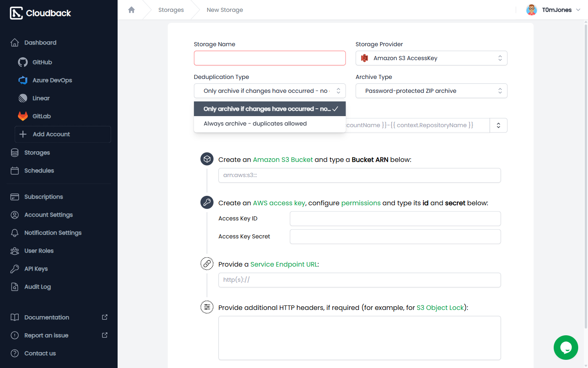The image size is (588, 368).
Task: Open the Archive Type dropdown
Action: tap(432, 91)
